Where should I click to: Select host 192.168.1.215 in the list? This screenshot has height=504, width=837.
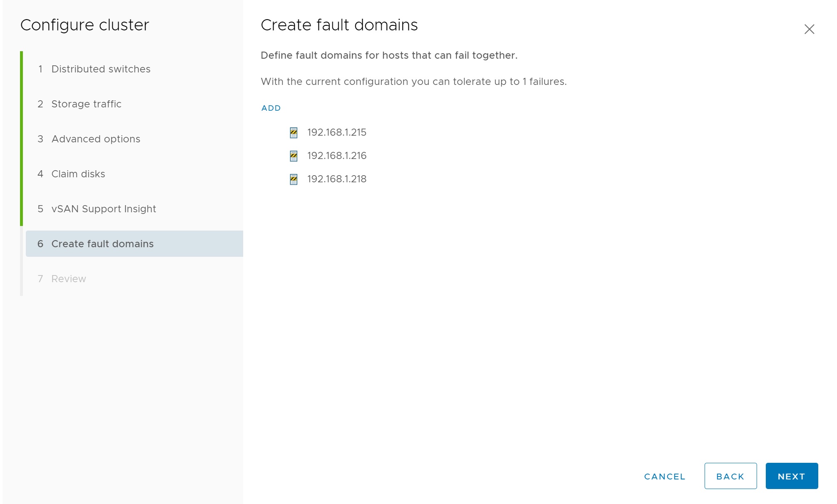pyautogui.click(x=336, y=132)
